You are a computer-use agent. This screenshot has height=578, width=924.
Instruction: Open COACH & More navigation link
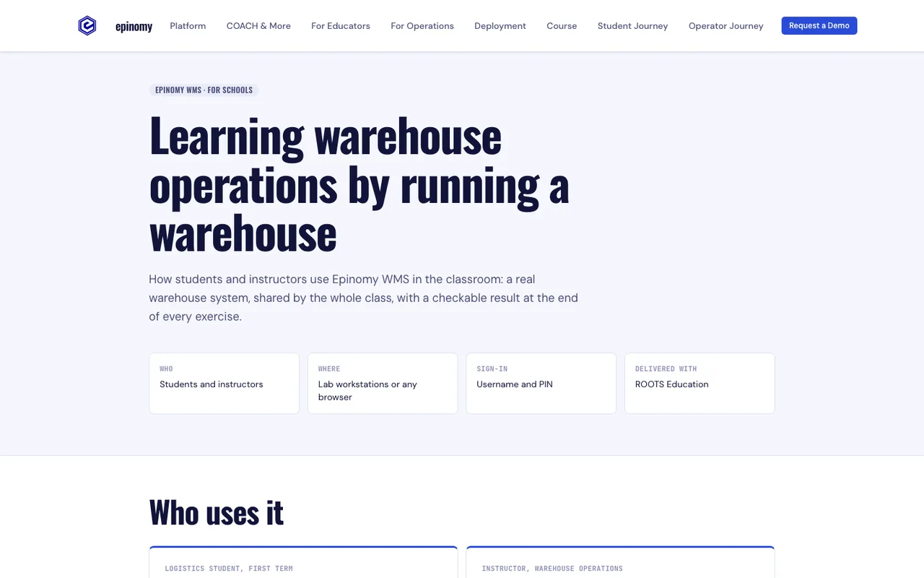258,26
